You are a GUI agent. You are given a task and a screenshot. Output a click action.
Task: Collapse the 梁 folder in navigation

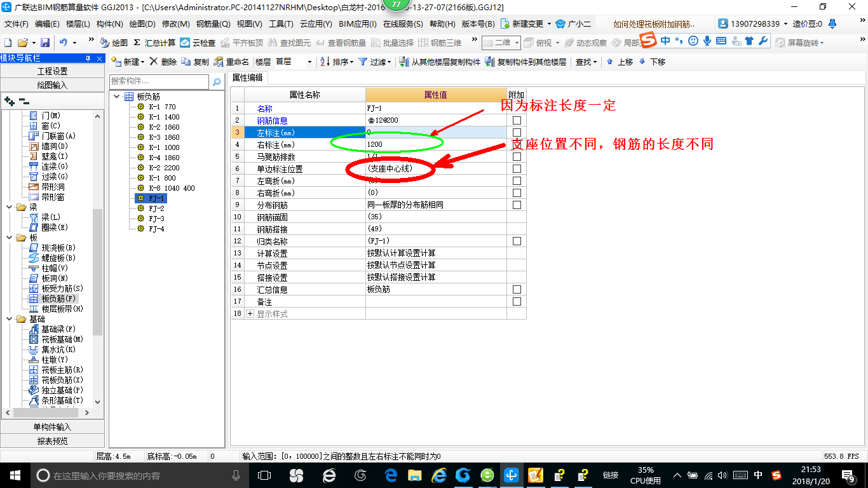point(9,207)
